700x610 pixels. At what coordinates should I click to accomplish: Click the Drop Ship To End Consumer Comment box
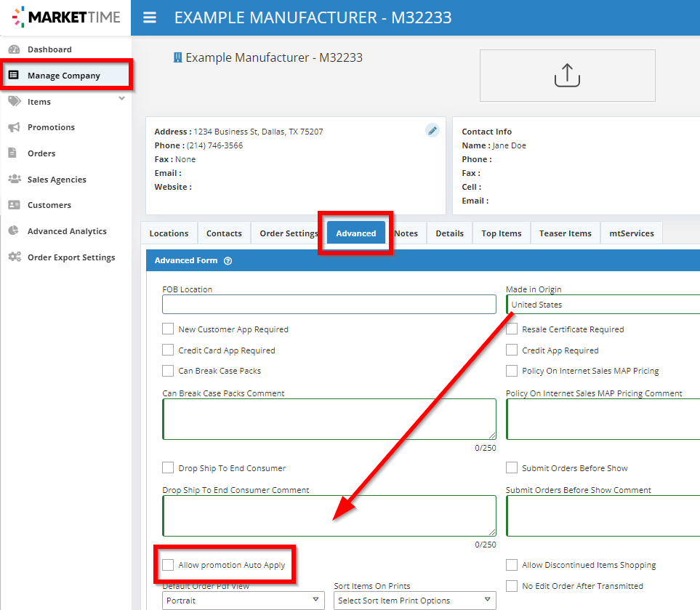[x=329, y=515]
